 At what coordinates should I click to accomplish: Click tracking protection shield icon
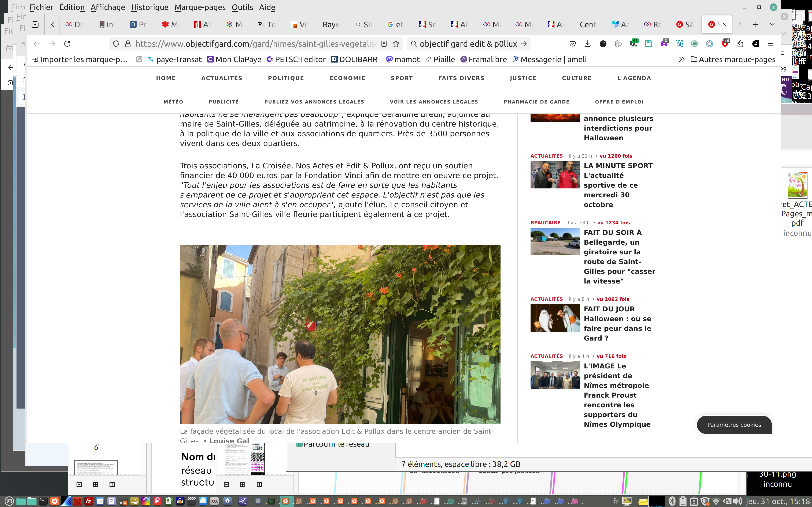(x=116, y=44)
